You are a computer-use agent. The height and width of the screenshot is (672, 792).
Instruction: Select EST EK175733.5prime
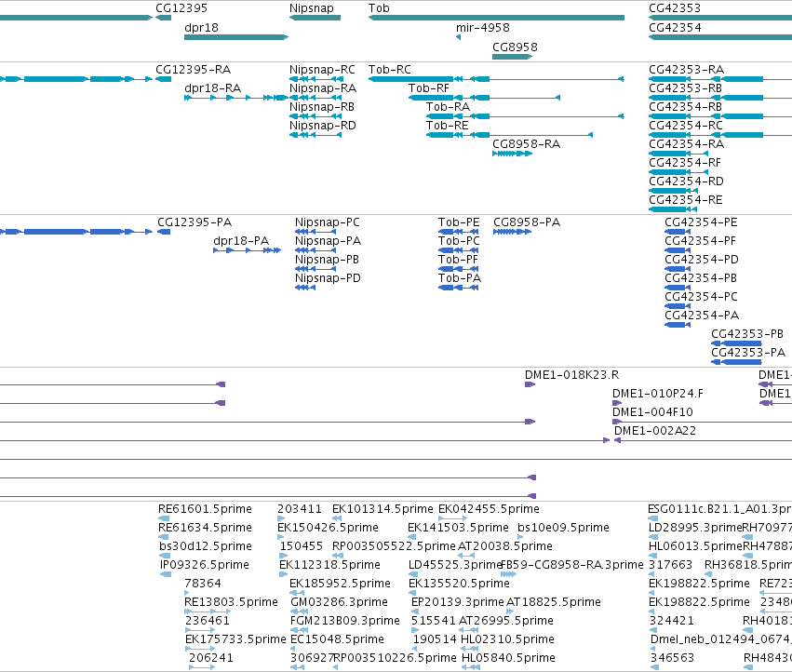(x=200, y=649)
